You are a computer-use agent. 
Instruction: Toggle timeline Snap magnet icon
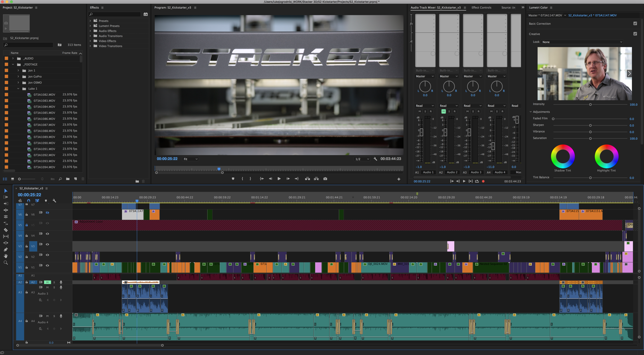point(29,201)
